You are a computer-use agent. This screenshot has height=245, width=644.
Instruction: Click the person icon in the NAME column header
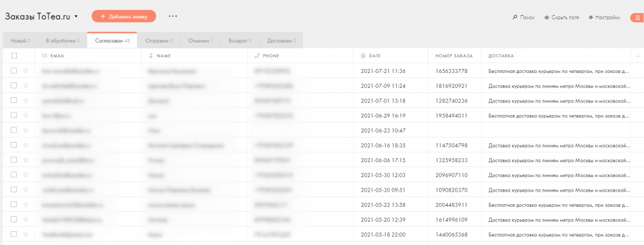[x=151, y=55]
